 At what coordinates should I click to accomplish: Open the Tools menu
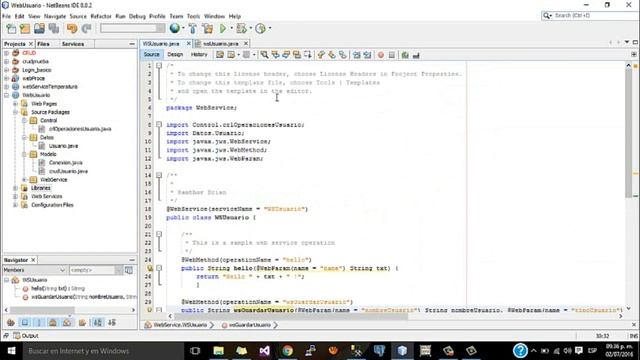(193, 16)
